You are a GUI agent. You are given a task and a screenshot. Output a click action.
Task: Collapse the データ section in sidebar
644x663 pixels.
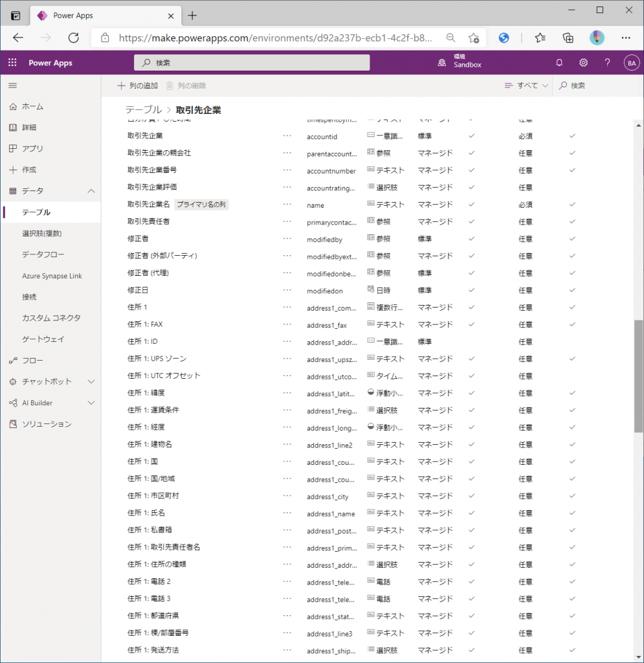(91, 191)
